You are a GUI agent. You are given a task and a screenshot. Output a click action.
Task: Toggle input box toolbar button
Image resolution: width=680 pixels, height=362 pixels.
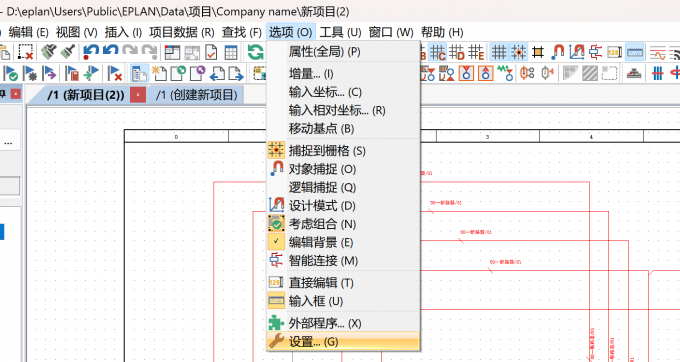[634, 52]
